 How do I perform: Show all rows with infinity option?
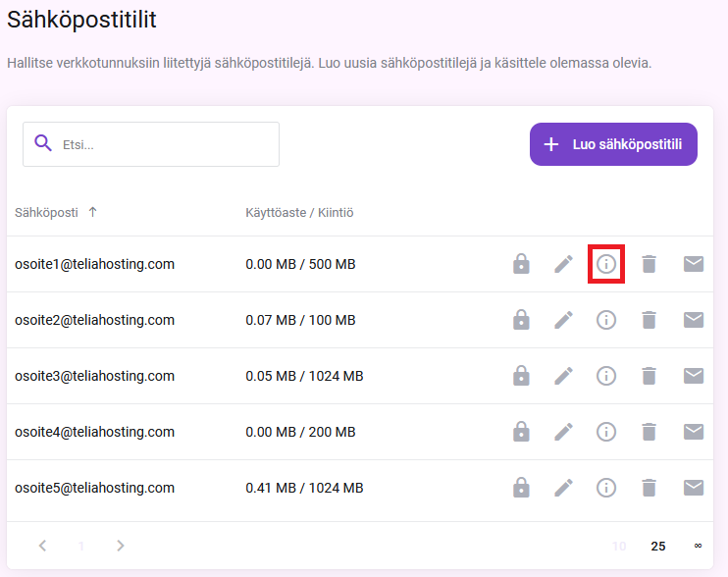[x=698, y=546]
